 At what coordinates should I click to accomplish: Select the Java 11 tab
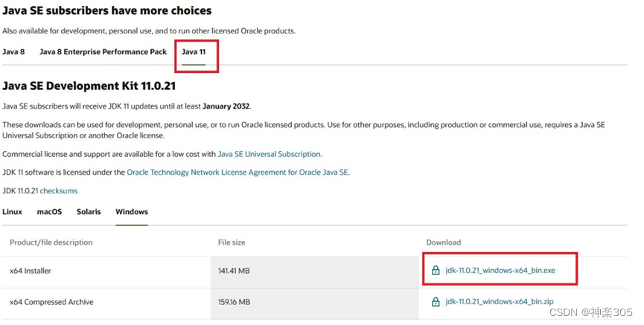click(194, 52)
